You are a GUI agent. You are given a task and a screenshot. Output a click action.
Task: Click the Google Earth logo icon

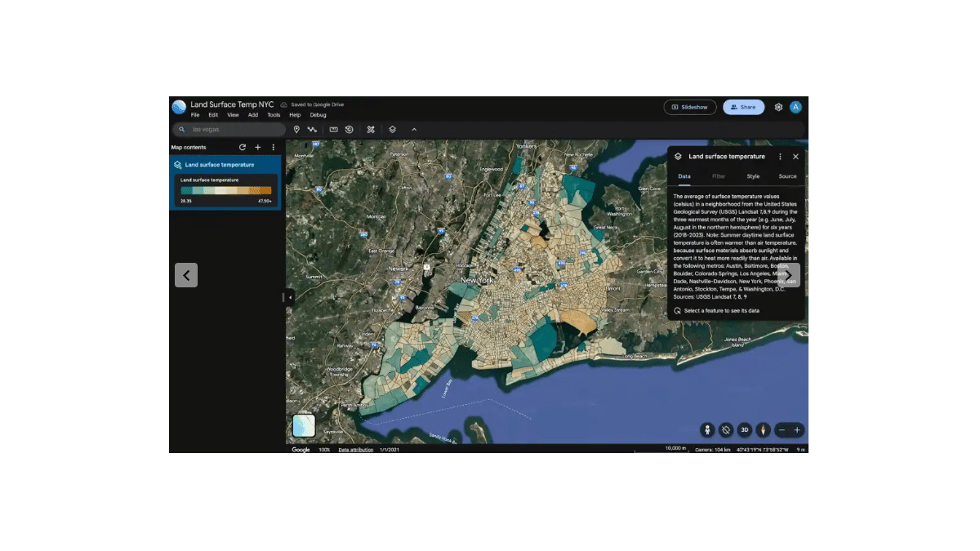(x=179, y=107)
